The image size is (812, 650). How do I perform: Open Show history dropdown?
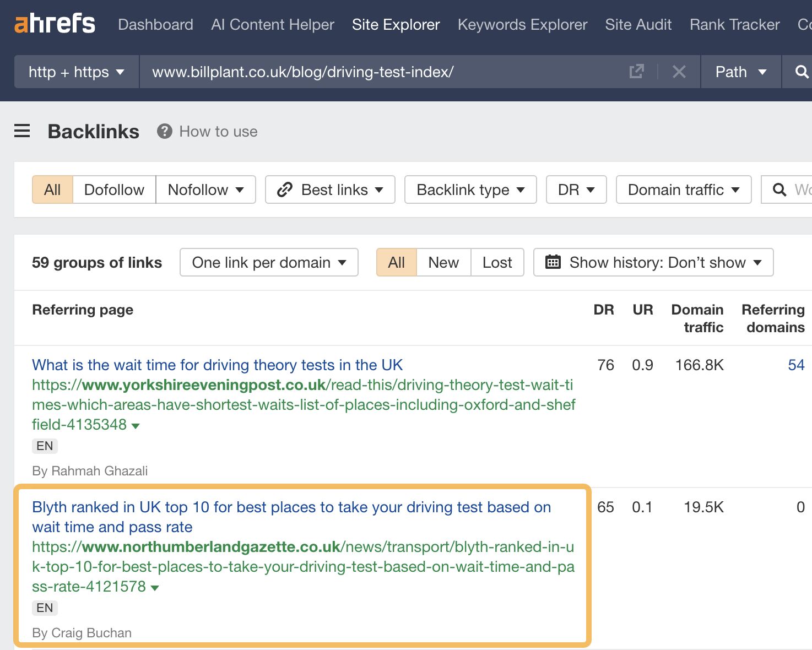point(653,262)
